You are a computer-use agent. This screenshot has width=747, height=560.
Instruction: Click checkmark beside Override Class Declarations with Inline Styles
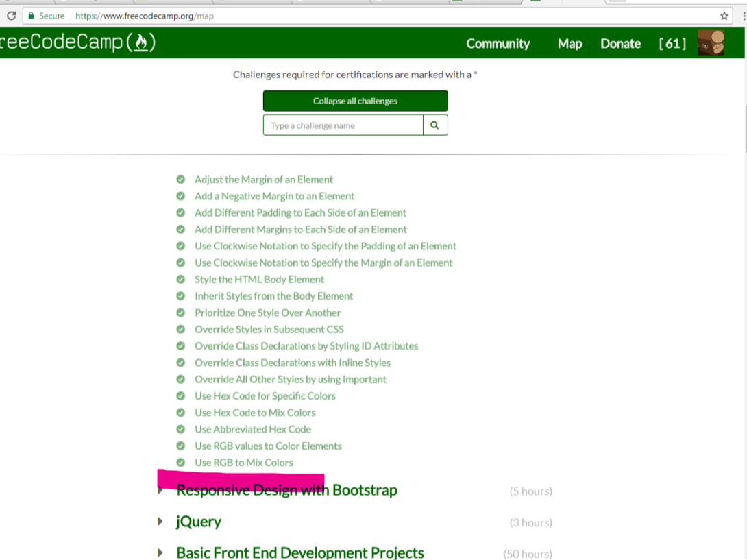[x=180, y=363]
